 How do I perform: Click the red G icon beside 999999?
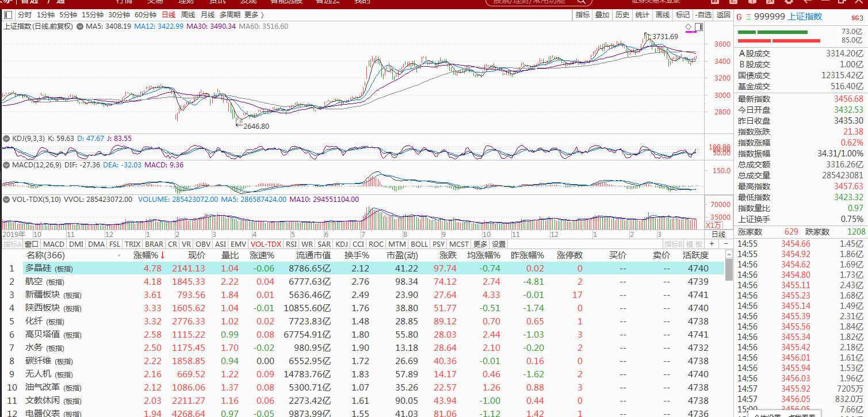(739, 17)
